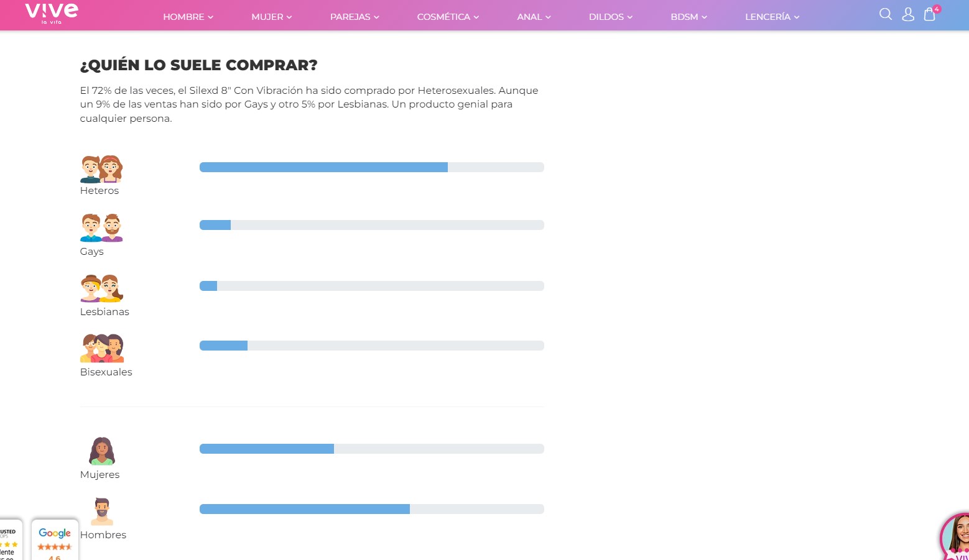Open the chat assistant avatar bubble
This screenshot has width=969, height=560.
(955, 536)
